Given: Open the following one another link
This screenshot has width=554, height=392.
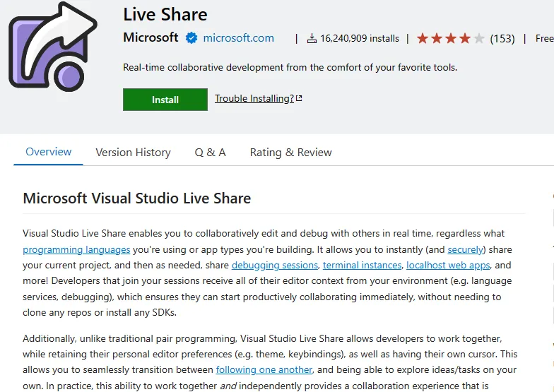Looking at the screenshot, I should pos(264,369).
